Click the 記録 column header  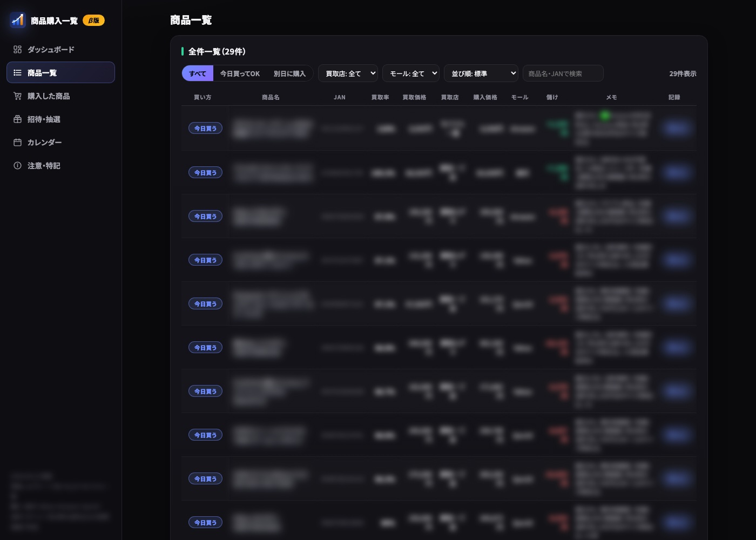pyautogui.click(x=674, y=97)
